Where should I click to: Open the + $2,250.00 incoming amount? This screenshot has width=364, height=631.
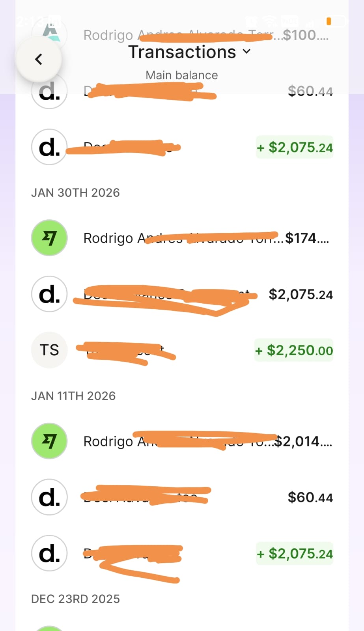[x=294, y=350]
